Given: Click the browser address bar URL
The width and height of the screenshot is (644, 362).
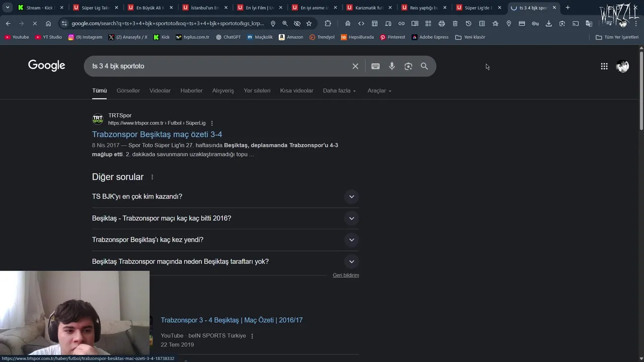Looking at the screenshot, I should (x=168, y=24).
